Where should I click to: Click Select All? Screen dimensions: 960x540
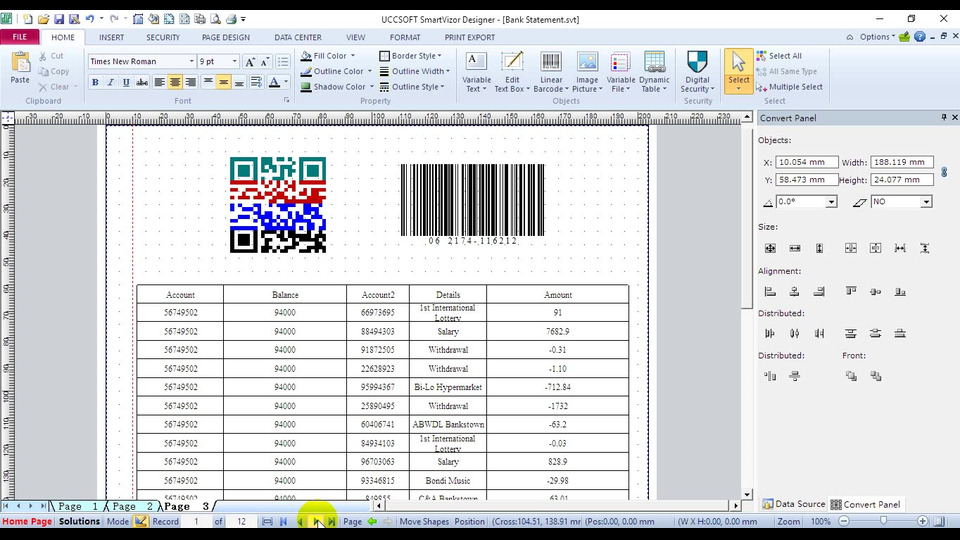click(x=779, y=56)
